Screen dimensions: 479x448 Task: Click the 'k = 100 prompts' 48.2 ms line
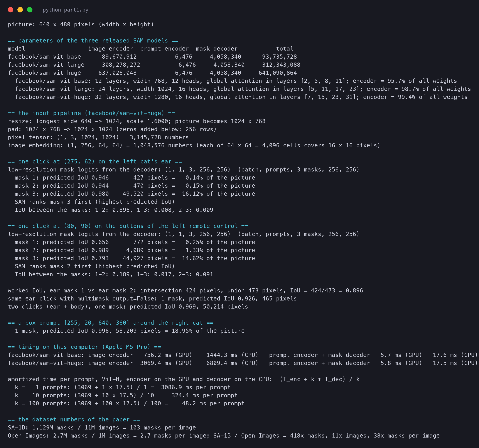pyautogui.click(x=130, y=403)
